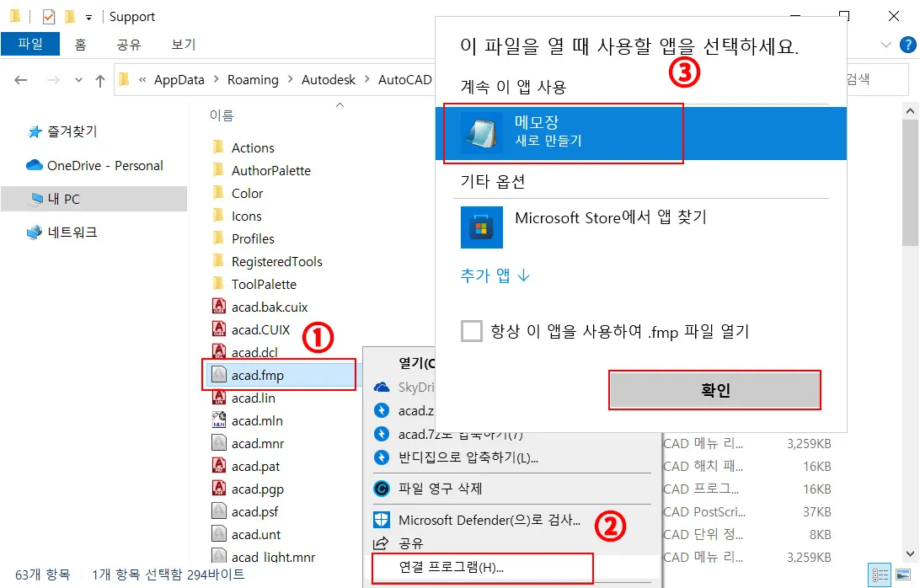Select acad.pat file icon
This screenshot has height=588, width=920.
point(219,466)
